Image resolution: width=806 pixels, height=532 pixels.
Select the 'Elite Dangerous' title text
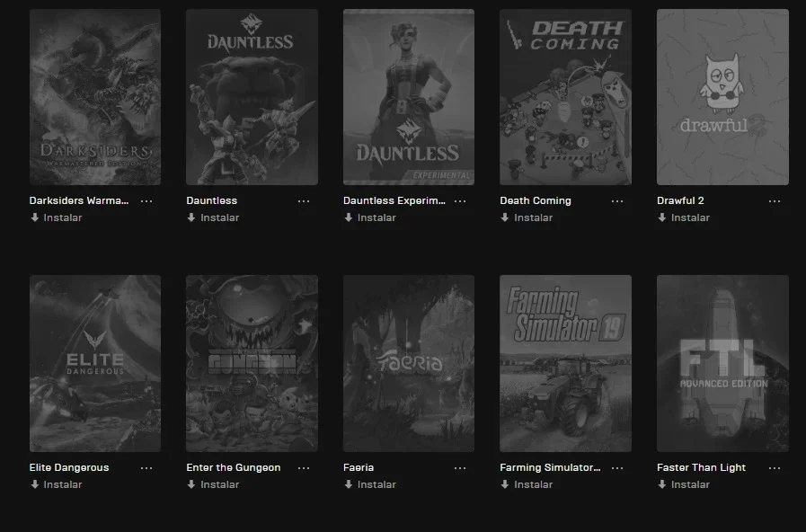click(x=69, y=467)
